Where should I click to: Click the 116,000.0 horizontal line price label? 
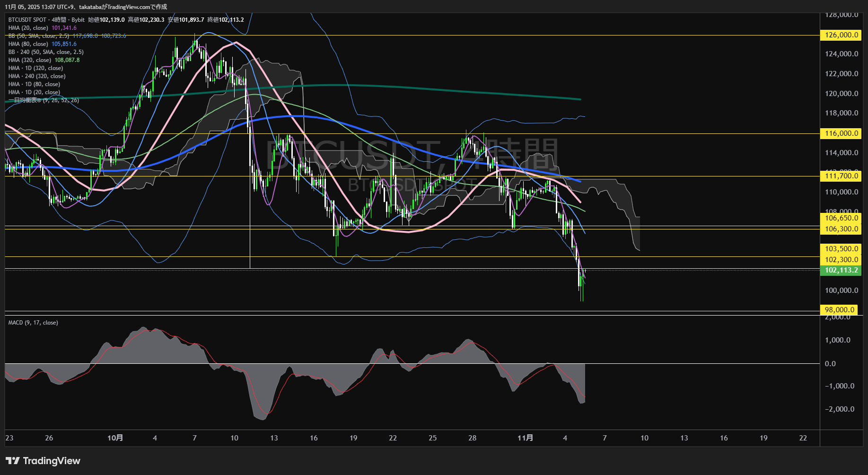tap(841, 133)
